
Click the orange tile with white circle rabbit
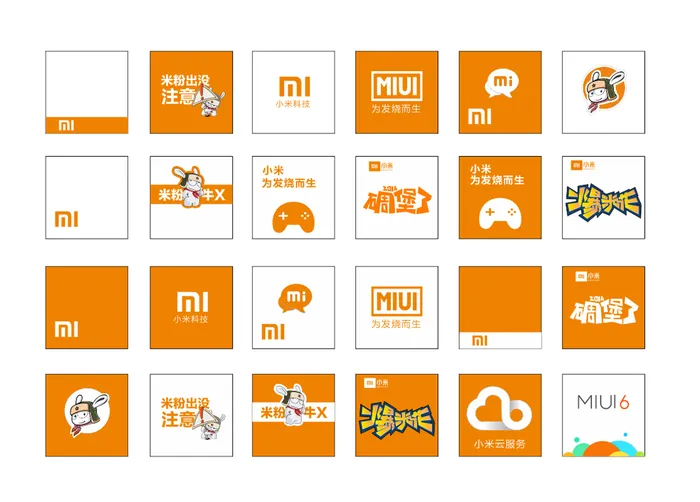pyautogui.click(x=87, y=415)
